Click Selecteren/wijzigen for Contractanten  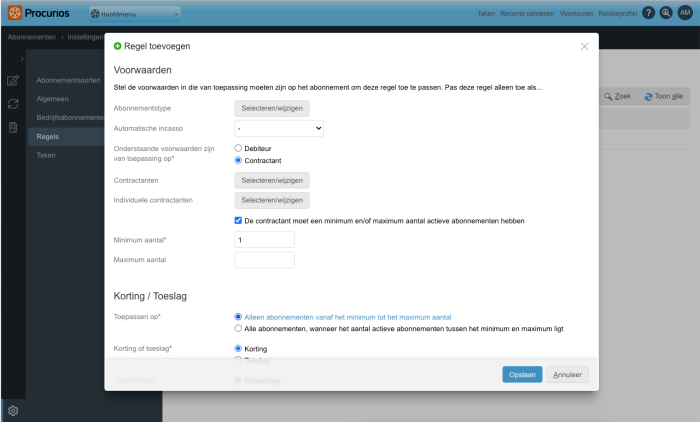272,180
